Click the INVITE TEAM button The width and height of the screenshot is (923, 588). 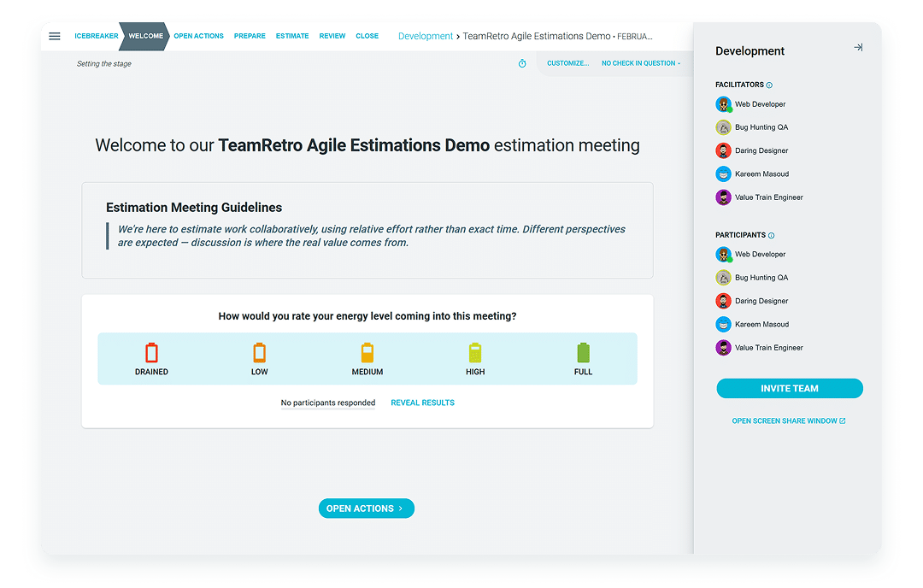(x=789, y=388)
